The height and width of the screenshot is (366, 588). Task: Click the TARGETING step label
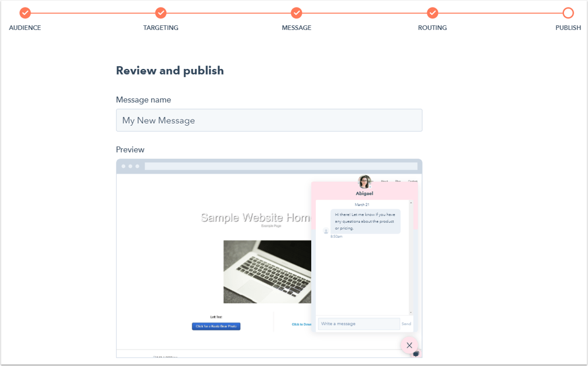pyautogui.click(x=161, y=28)
